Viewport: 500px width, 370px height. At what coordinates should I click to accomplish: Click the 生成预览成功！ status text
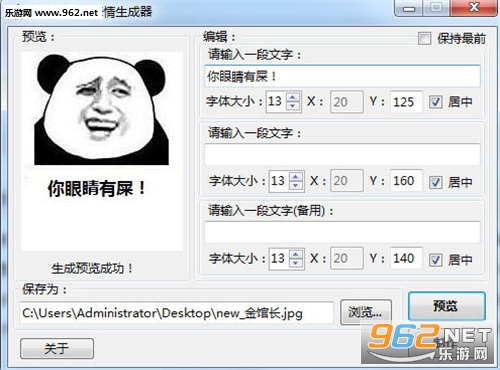[x=92, y=268]
